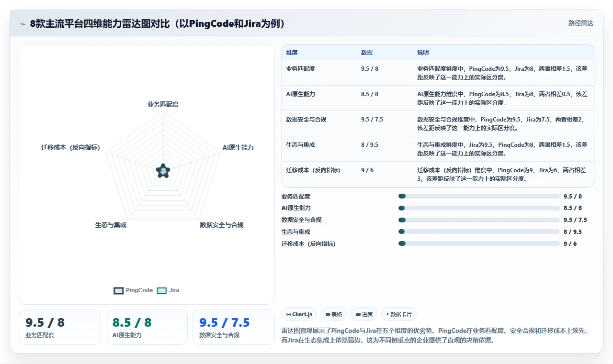Click the radar axis label 生态与集成

tap(111, 225)
